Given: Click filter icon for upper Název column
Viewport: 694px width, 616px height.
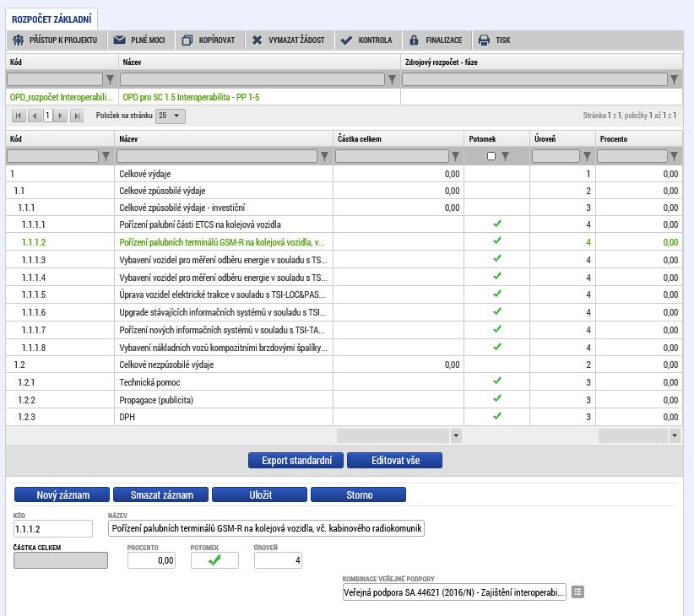Looking at the screenshot, I should pyautogui.click(x=392, y=79).
